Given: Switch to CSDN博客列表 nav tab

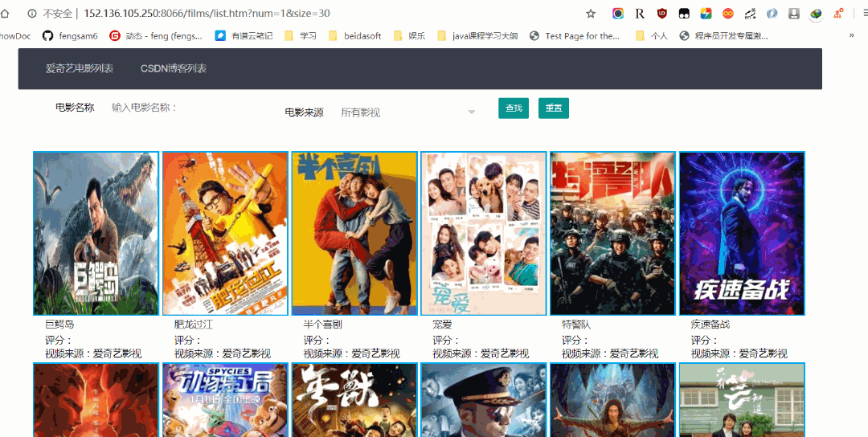Looking at the screenshot, I should coord(174,68).
